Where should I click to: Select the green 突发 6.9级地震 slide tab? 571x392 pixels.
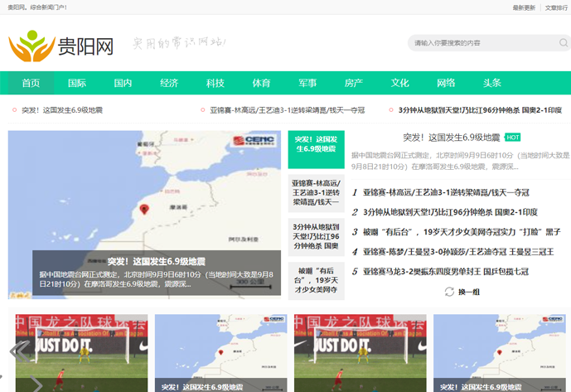[316, 143]
